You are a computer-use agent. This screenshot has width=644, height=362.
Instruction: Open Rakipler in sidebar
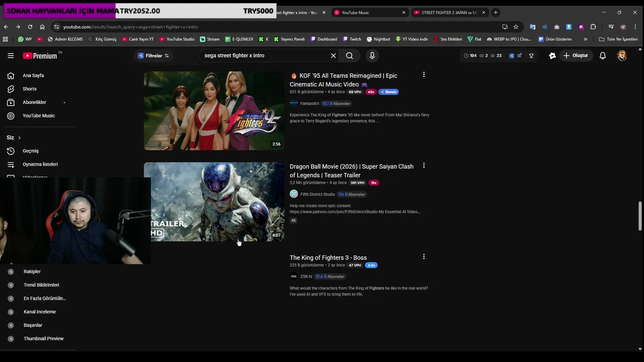point(32,271)
